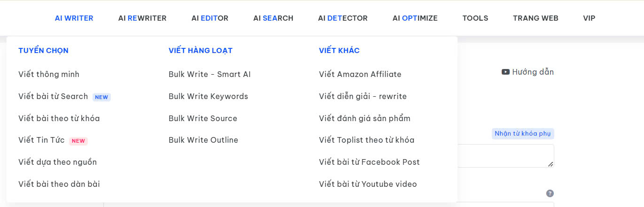Go to AI SEARCH menu item
The height and width of the screenshot is (207, 644).
click(x=273, y=18)
